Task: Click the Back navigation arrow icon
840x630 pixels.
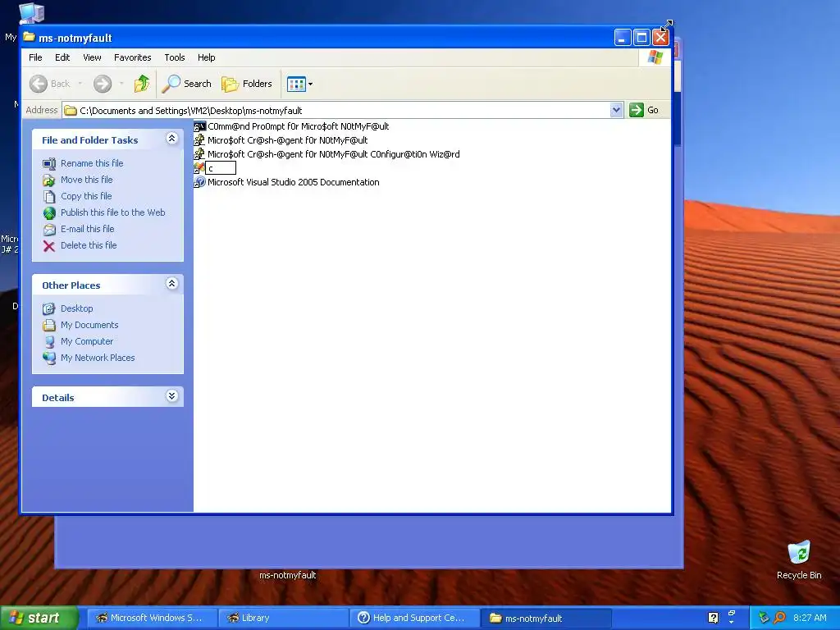Action: (x=39, y=84)
